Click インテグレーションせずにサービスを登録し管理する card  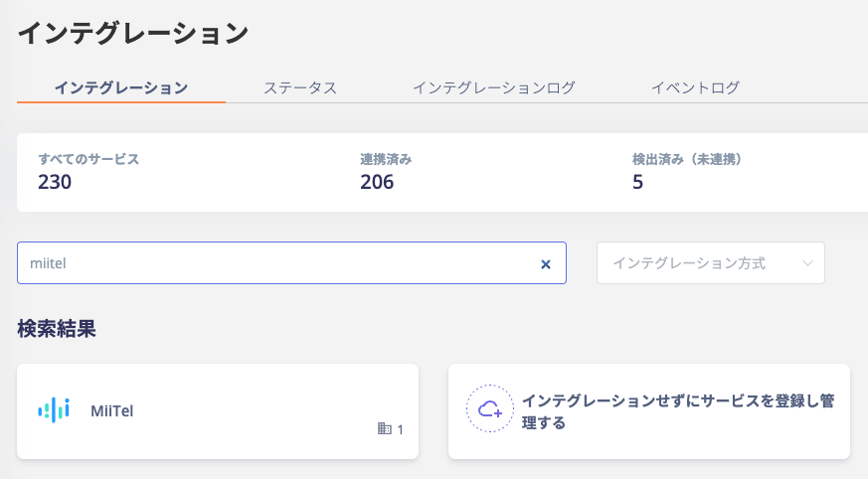(649, 411)
